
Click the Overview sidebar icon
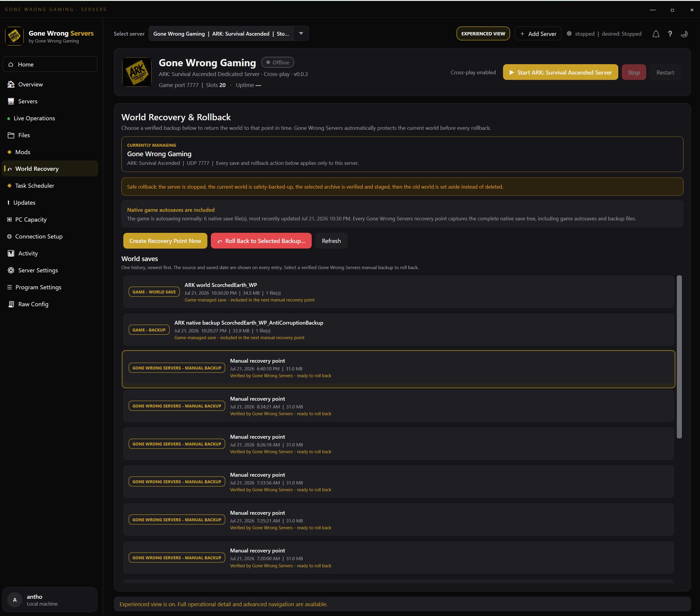[x=11, y=84]
